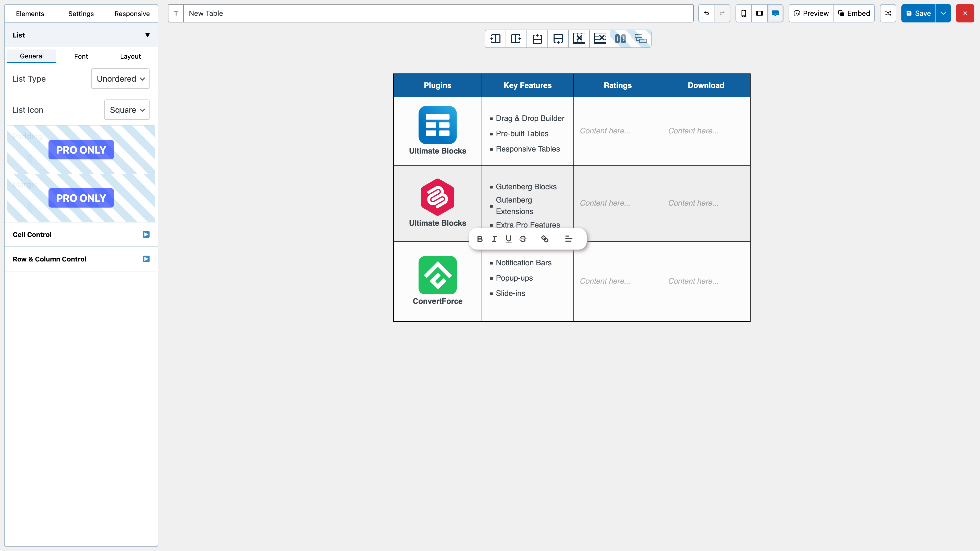The width and height of the screenshot is (980, 551).
Task: Switch to the Font tab
Action: click(81, 56)
